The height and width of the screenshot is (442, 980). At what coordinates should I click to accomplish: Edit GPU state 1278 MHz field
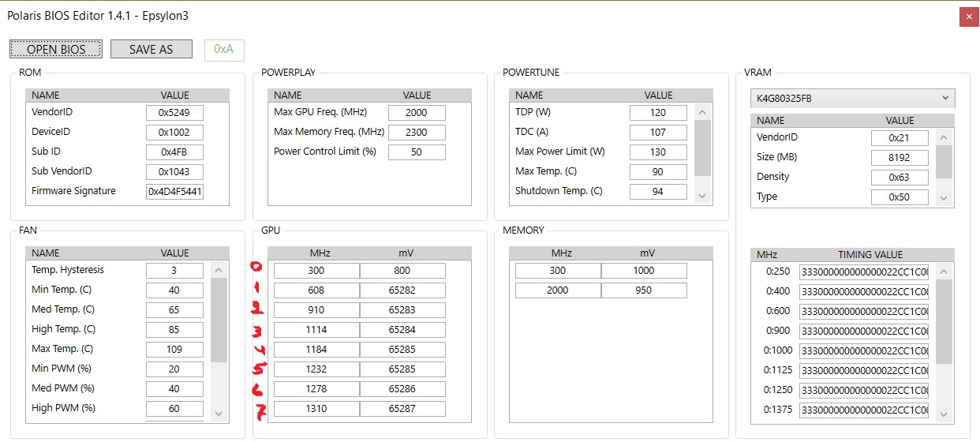click(316, 388)
